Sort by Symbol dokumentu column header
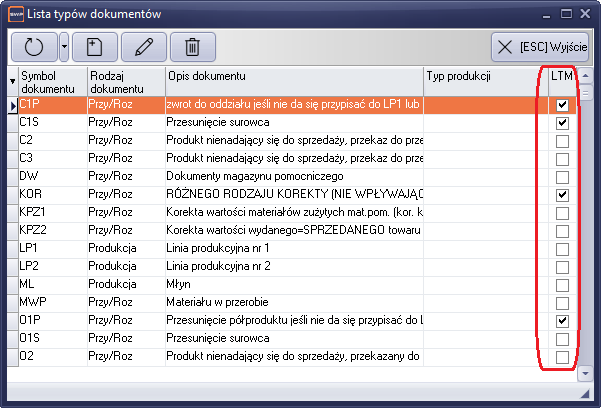This screenshot has width=601, height=408. pos(52,82)
